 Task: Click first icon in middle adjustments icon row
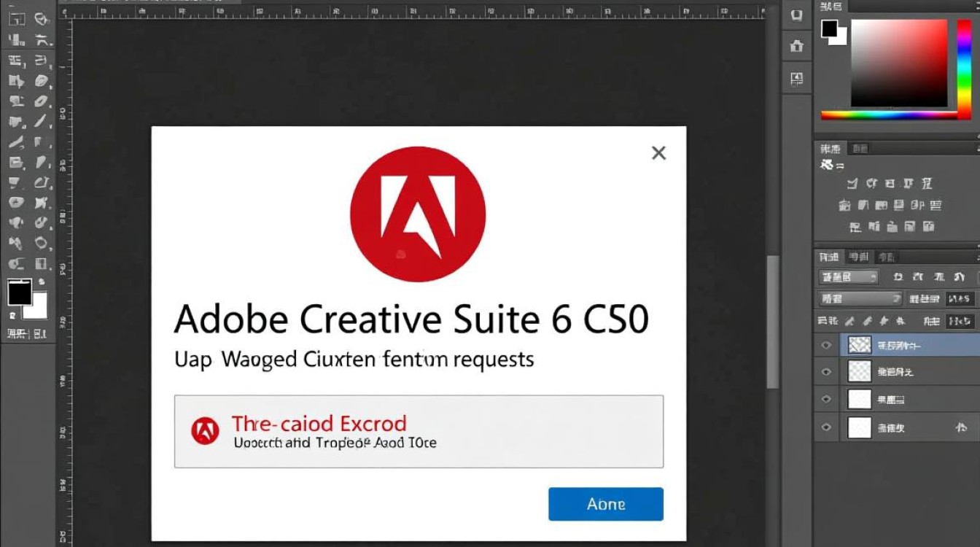pyautogui.click(x=844, y=205)
